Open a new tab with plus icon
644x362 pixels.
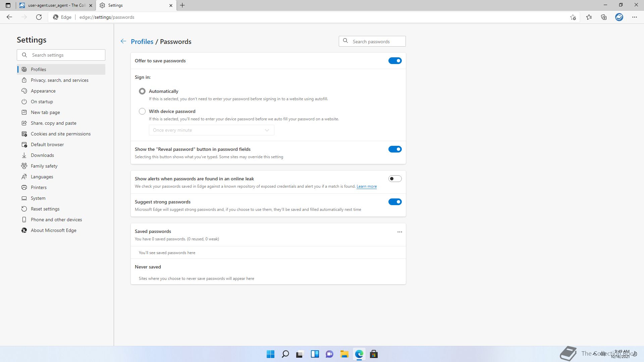tap(182, 5)
